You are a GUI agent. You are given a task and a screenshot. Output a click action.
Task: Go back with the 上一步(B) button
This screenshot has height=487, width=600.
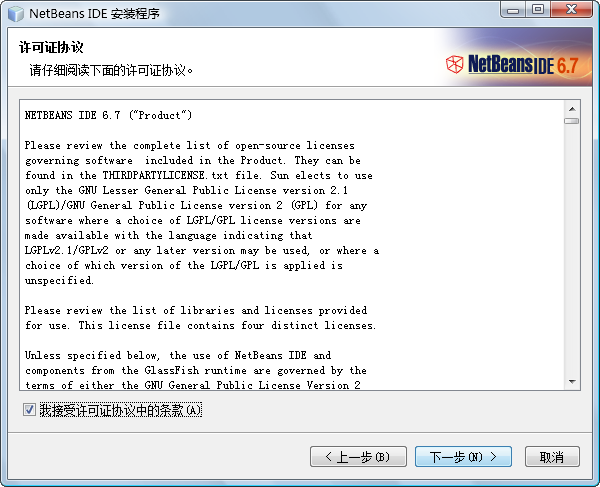tap(358, 456)
